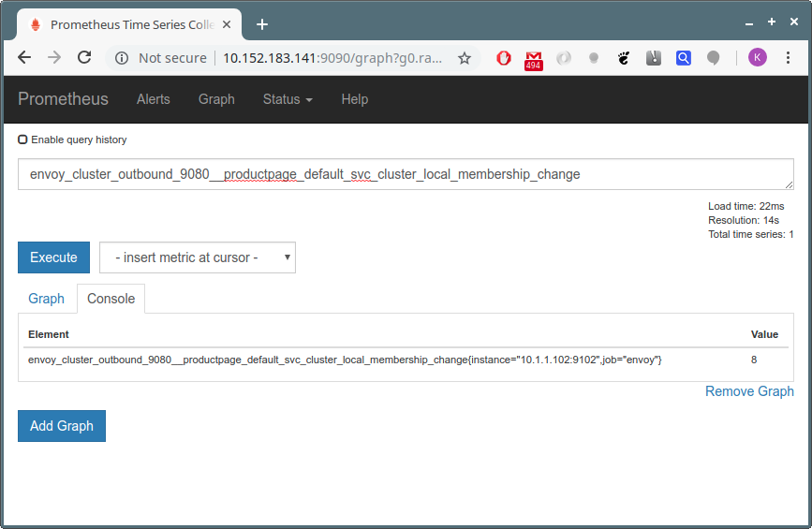Click the Resolution: 14s text
812x529 pixels.
744,220
